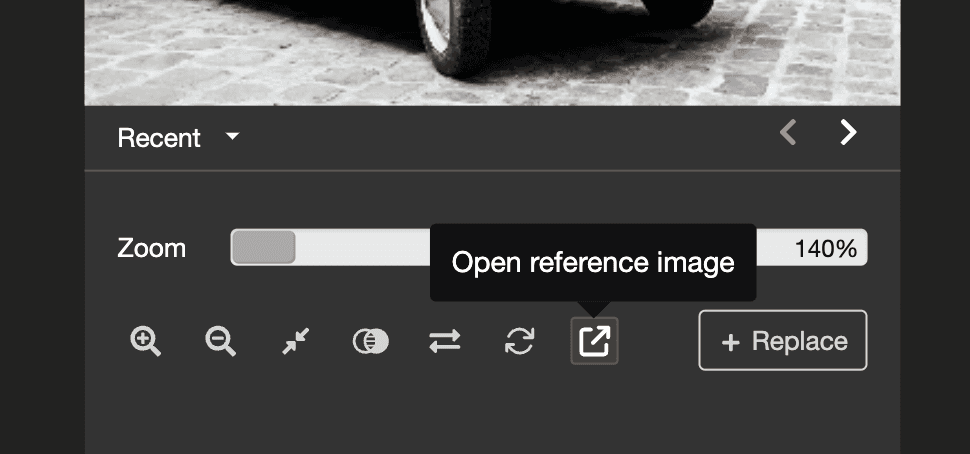
Task: Go to previous image with left chevron
Action: (788, 132)
